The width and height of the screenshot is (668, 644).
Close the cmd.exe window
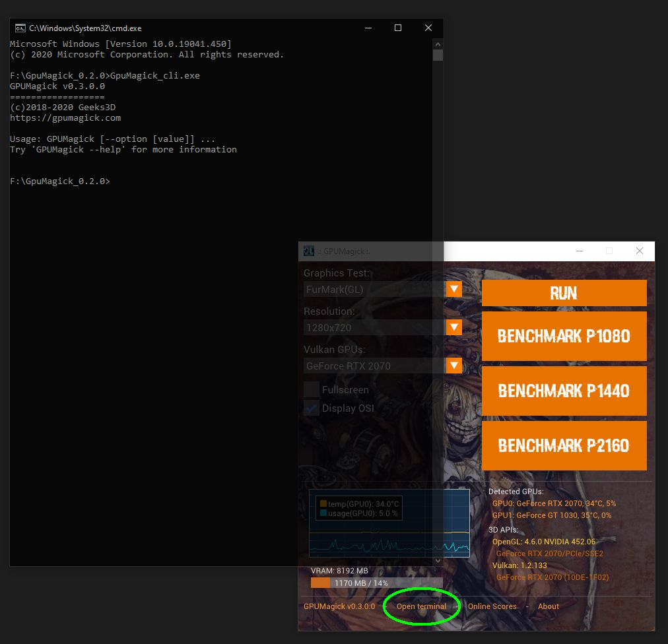point(428,28)
